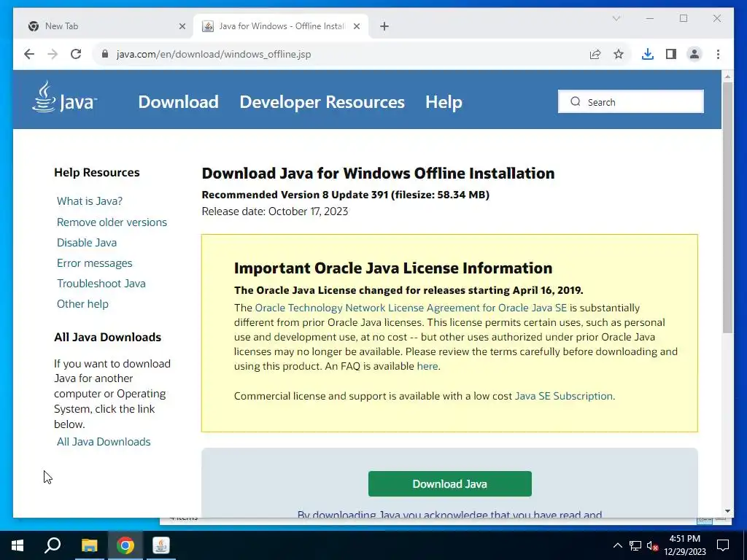This screenshot has width=747, height=560.
Task: Open the Java SE Subscription link
Action: click(564, 396)
